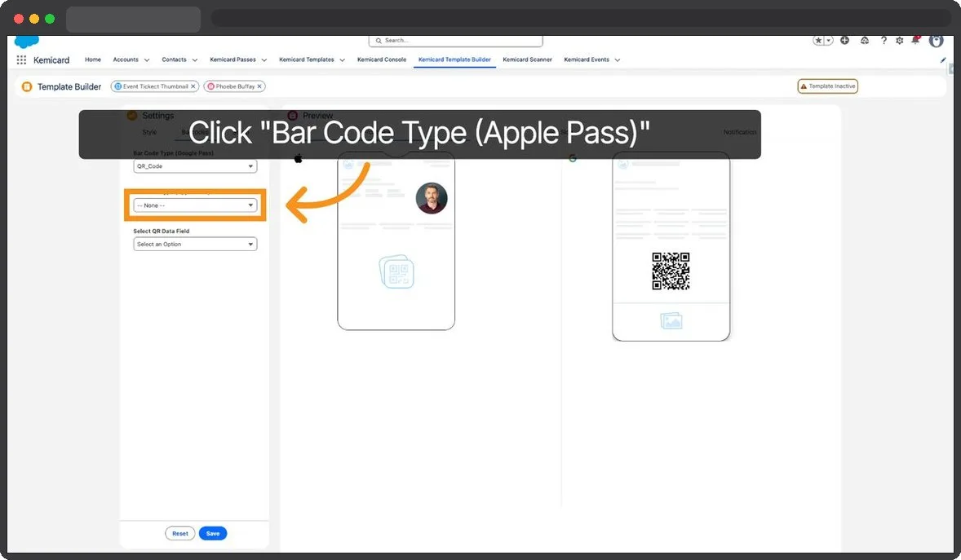Image resolution: width=961 pixels, height=560 pixels.
Task: Click the man's photo in Apple pass
Action: click(x=432, y=198)
